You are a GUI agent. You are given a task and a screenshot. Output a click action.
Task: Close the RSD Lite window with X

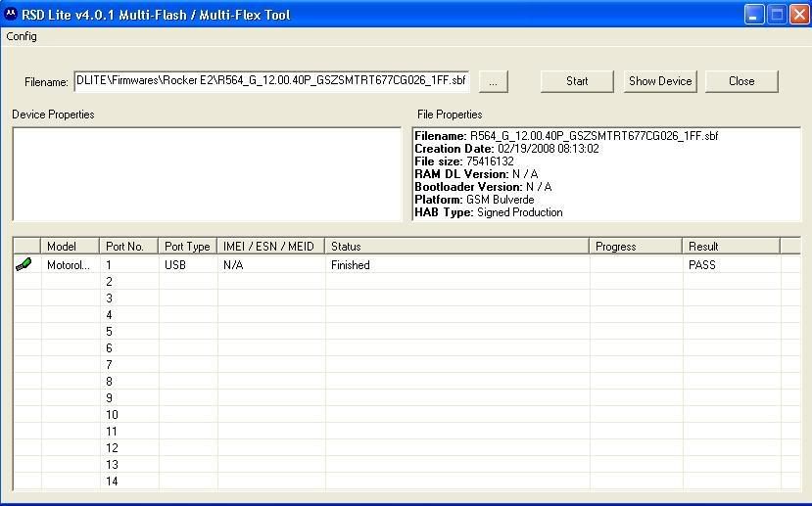[x=799, y=15]
